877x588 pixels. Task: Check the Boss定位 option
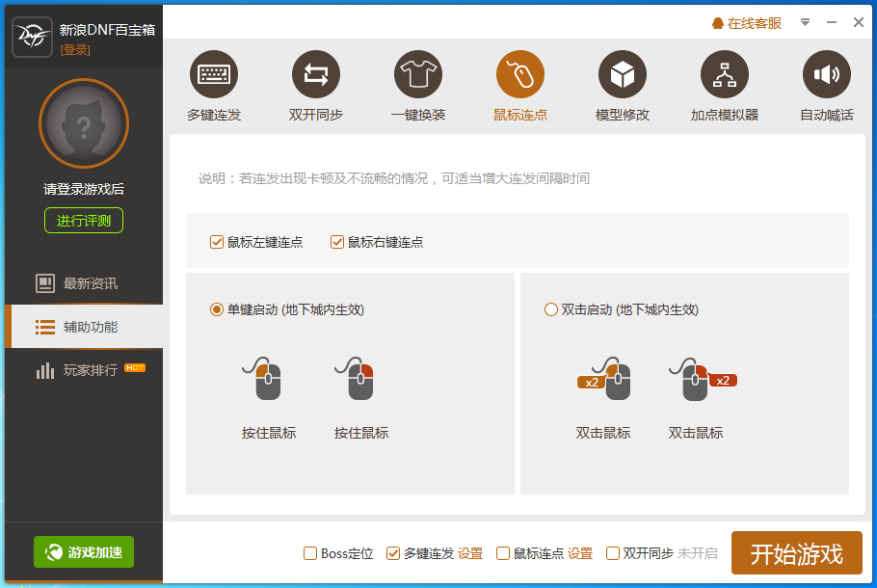click(x=310, y=552)
